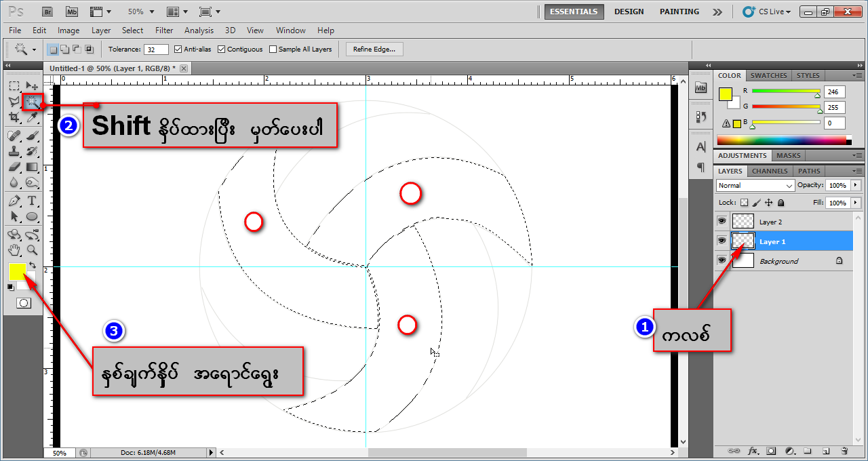This screenshot has width=868, height=461.
Task: Expand more workspaces with the double-arrow
Action: click(x=717, y=12)
